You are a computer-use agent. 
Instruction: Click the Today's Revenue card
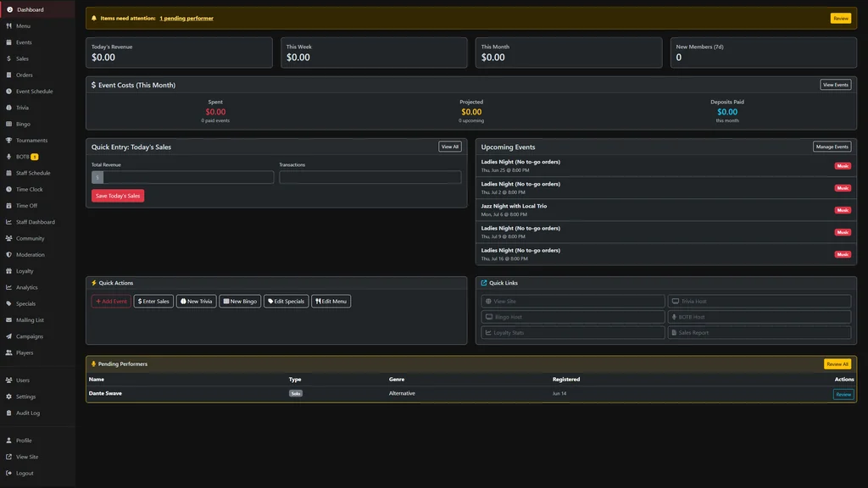tap(179, 53)
